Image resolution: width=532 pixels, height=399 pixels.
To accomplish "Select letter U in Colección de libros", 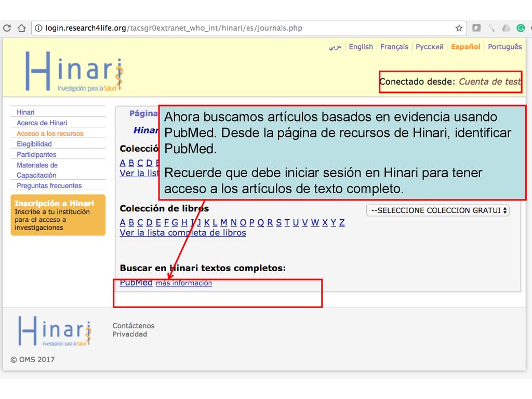I will [x=296, y=222].
